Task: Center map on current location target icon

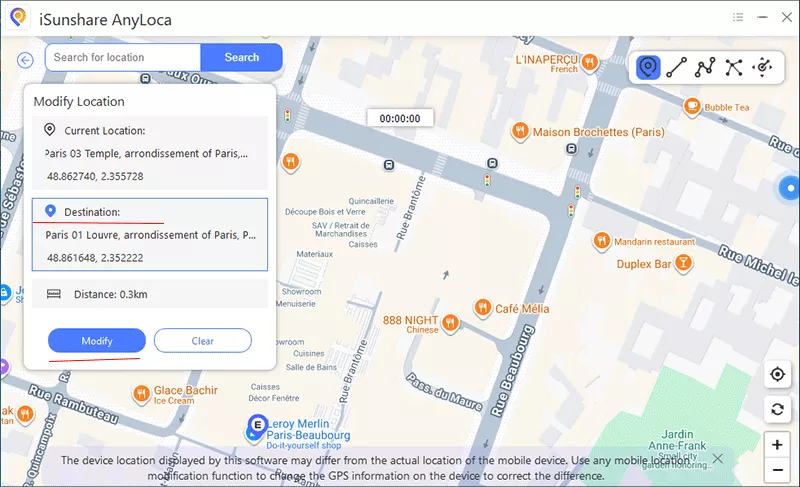Action: (x=777, y=374)
